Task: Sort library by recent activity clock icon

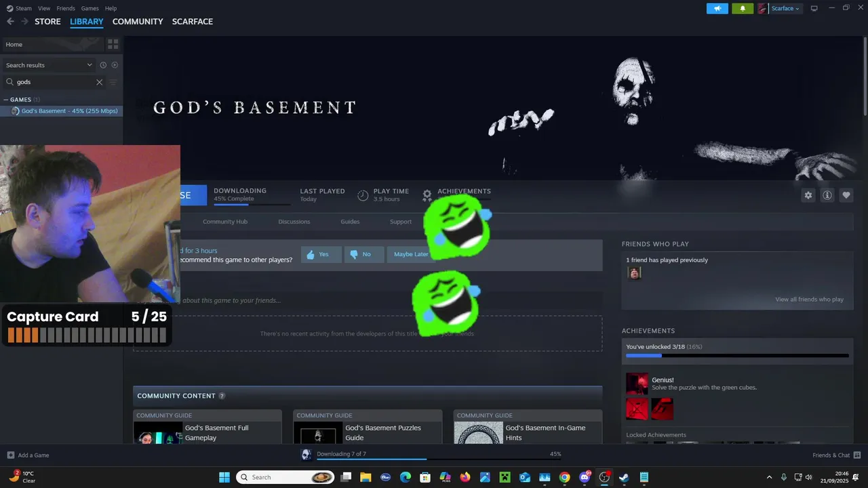Action: tap(103, 65)
